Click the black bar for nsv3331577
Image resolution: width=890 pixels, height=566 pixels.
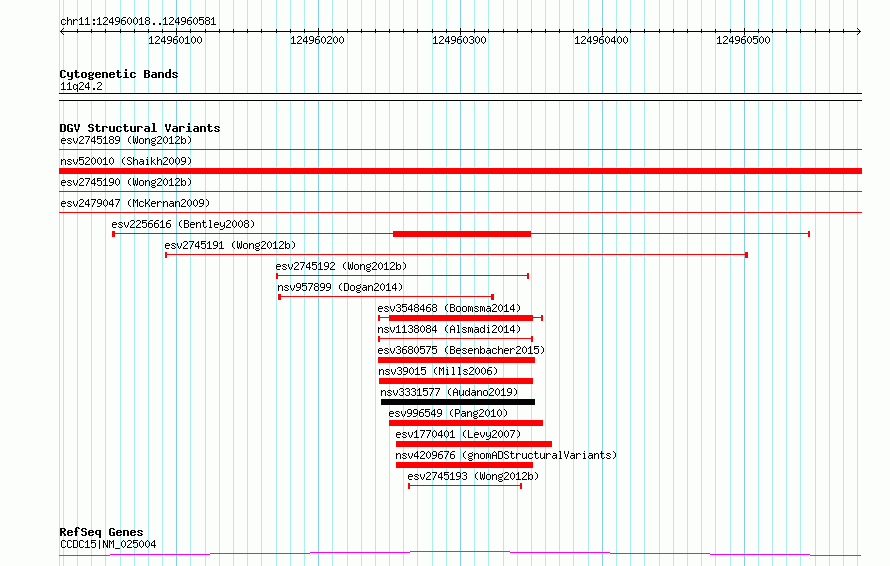coord(458,402)
